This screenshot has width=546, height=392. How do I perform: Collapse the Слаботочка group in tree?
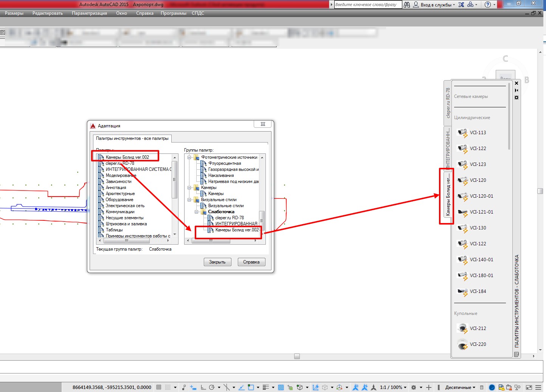click(197, 212)
